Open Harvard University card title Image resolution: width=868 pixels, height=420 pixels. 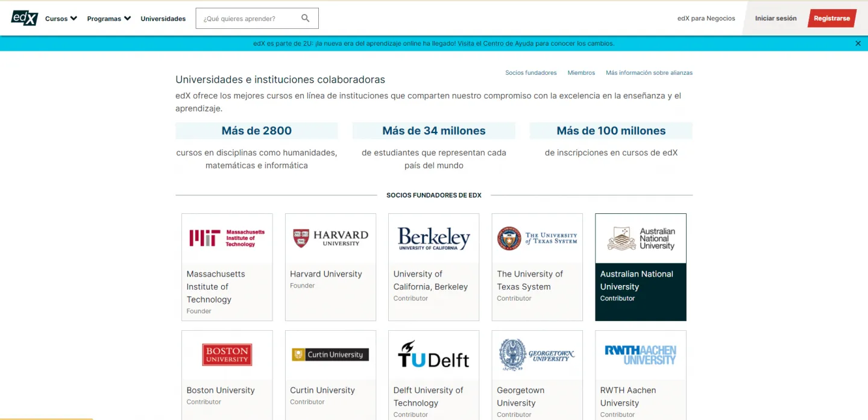326,274
